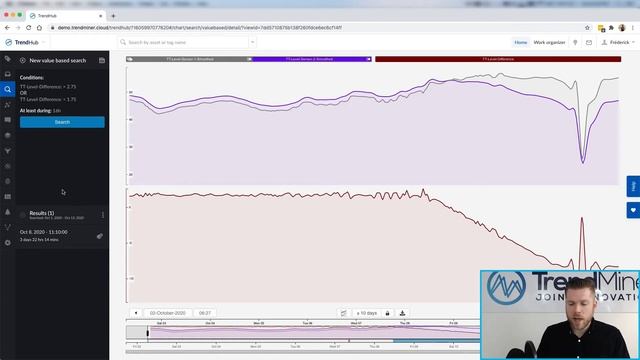This screenshot has width=640, height=360.
Task: Open the Frederick user menu
Action: 618,42
